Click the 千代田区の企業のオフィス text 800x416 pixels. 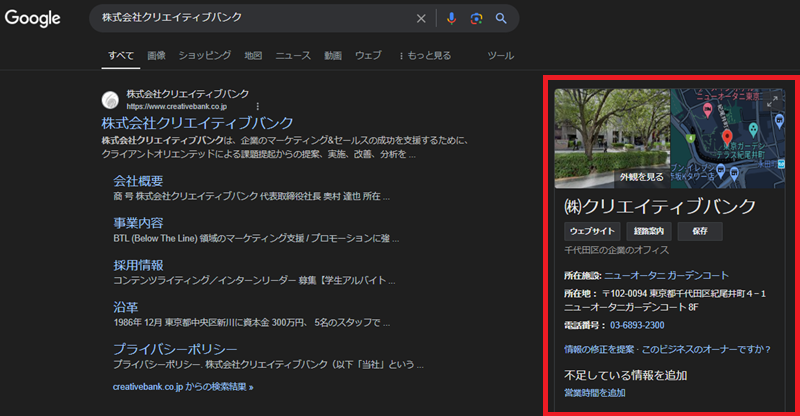616,250
